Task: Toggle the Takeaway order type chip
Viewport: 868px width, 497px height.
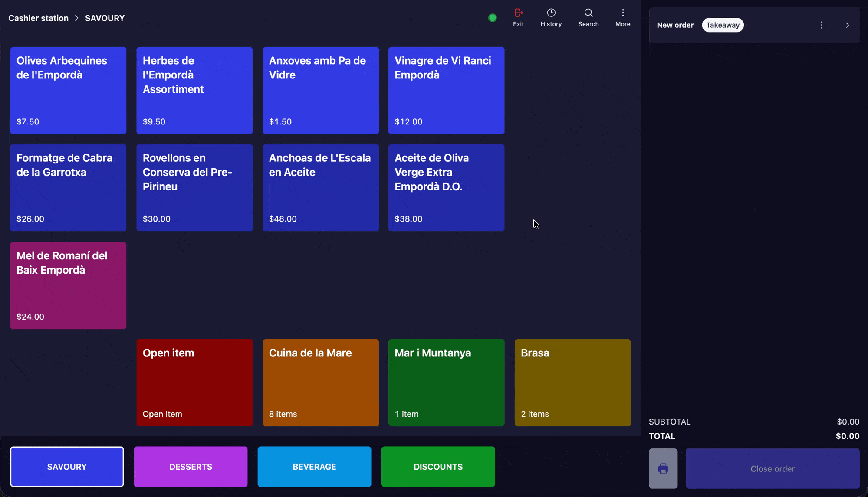Action: coord(722,25)
